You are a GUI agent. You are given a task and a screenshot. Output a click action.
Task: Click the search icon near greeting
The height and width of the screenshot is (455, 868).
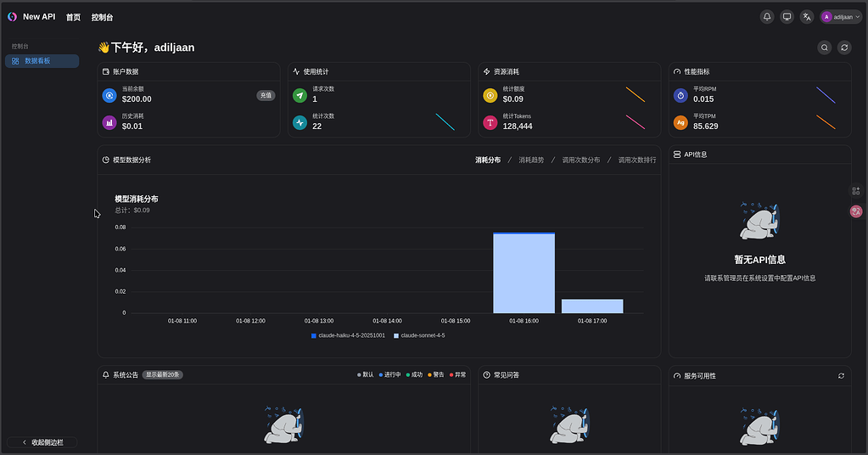(824, 48)
